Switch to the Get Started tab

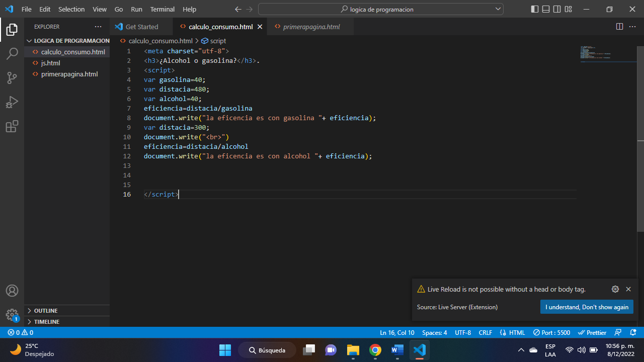pyautogui.click(x=141, y=27)
